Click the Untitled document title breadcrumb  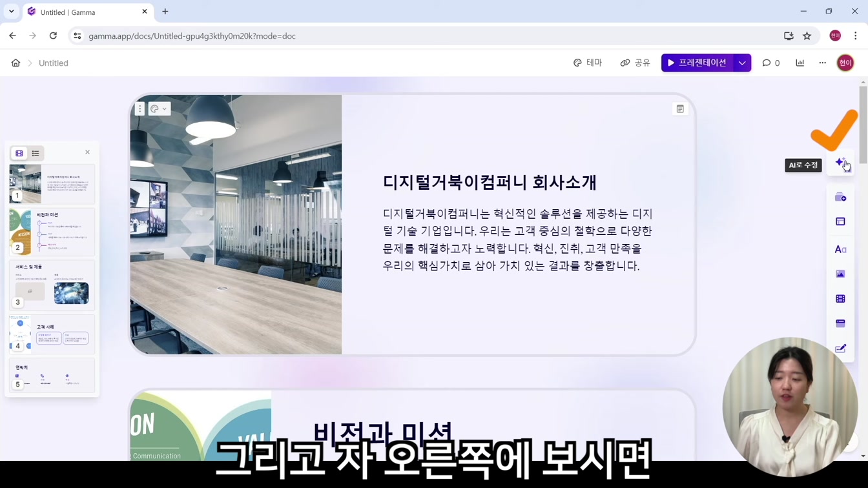[x=54, y=63]
